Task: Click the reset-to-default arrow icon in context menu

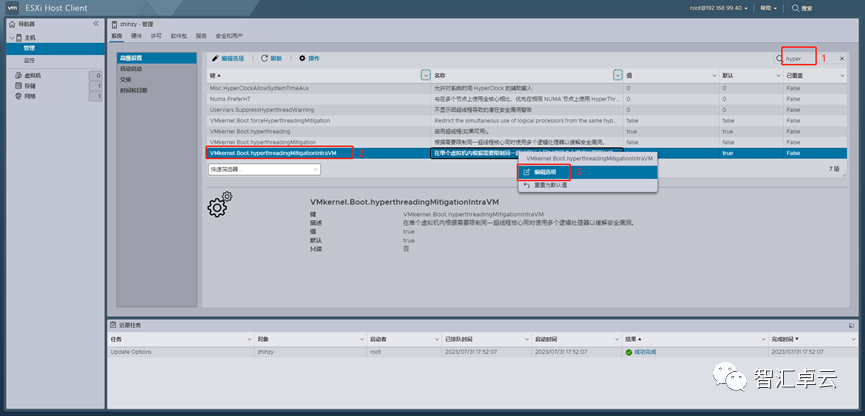Action: (x=526, y=185)
